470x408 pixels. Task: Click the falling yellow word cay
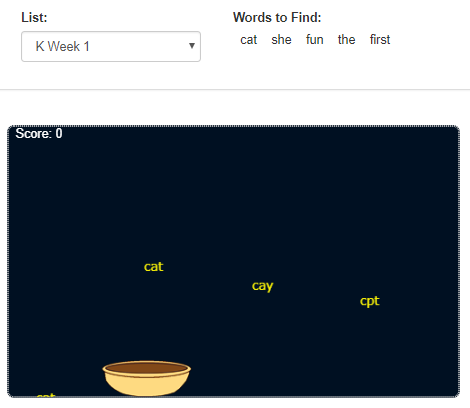tap(263, 286)
